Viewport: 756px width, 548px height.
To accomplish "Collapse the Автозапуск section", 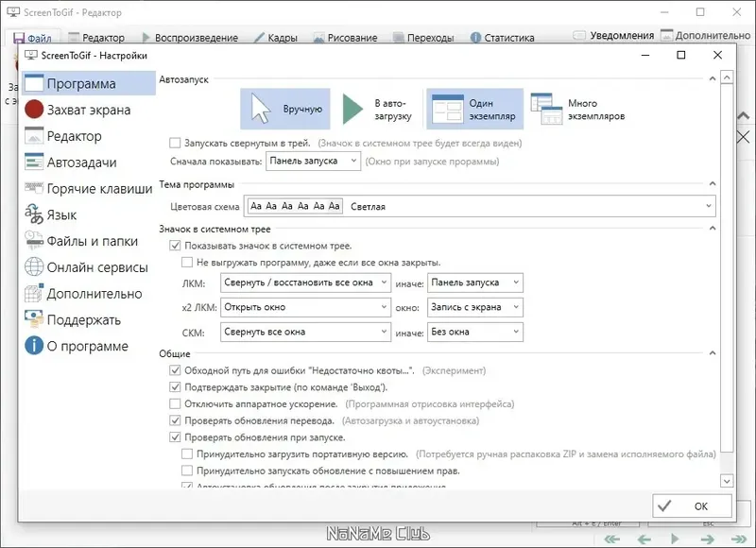I will point(713,78).
